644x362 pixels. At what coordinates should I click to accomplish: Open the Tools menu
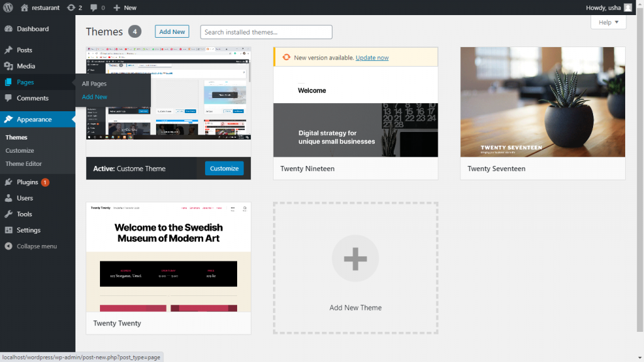(x=25, y=214)
